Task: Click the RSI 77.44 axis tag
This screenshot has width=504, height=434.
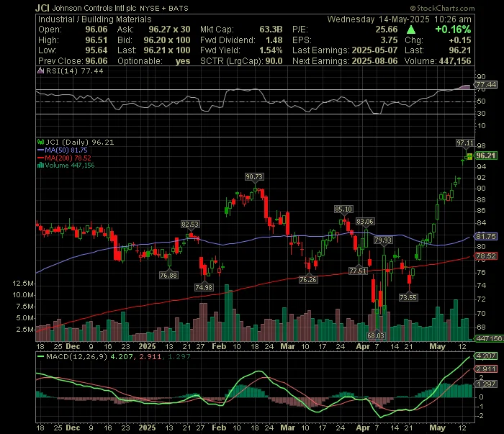Action: 486,84
